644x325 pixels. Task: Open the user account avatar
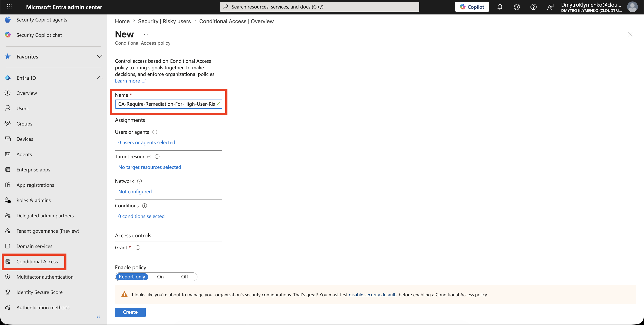tap(632, 7)
